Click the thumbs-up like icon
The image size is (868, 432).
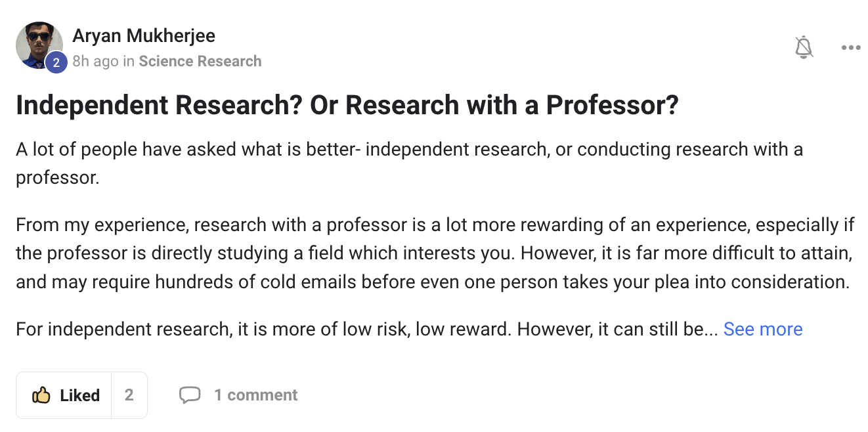pyautogui.click(x=41, y=395)
